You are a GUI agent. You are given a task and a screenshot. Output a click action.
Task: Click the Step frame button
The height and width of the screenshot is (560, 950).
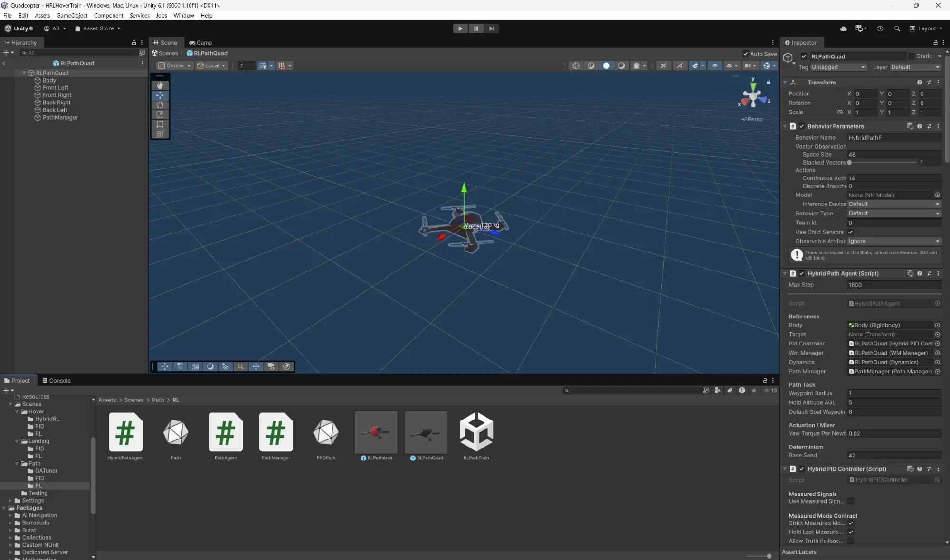492,28
